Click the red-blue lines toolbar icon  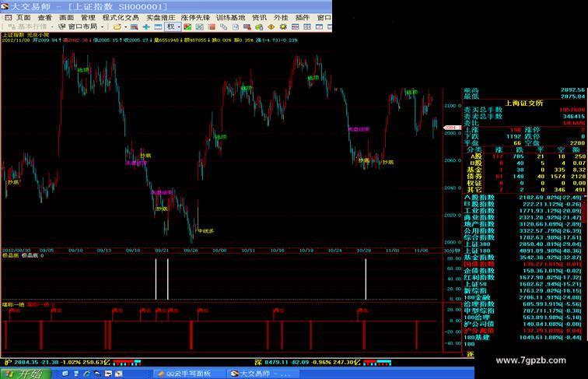click(134, 27)
